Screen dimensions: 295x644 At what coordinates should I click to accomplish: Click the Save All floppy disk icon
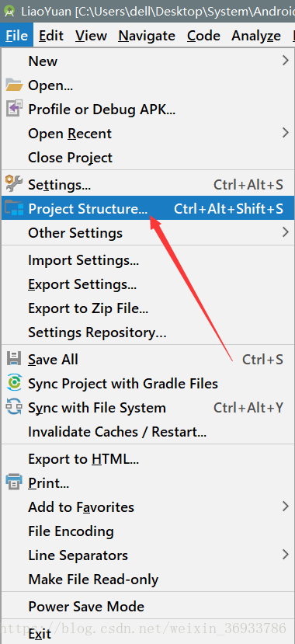coord(14,359)
